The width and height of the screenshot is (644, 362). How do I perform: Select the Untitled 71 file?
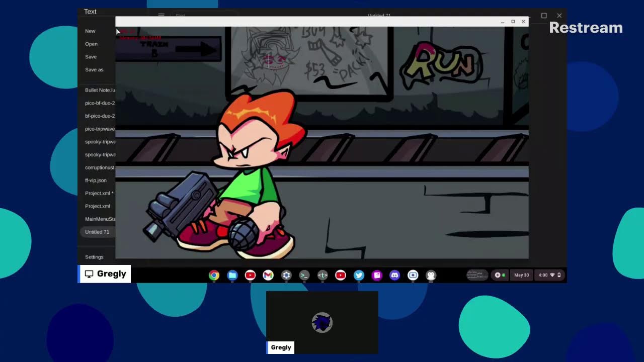[97, 232]
